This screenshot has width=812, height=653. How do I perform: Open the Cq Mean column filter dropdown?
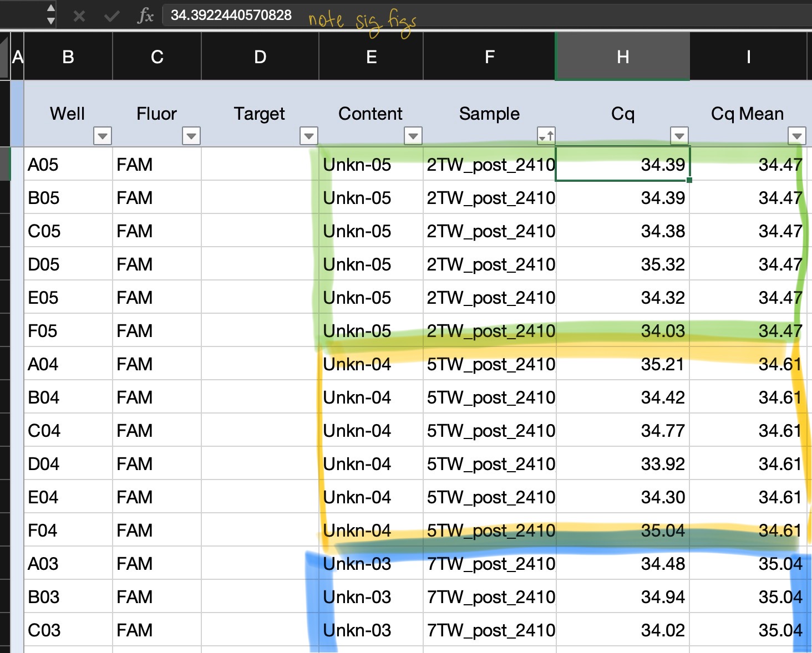[797, 136]
